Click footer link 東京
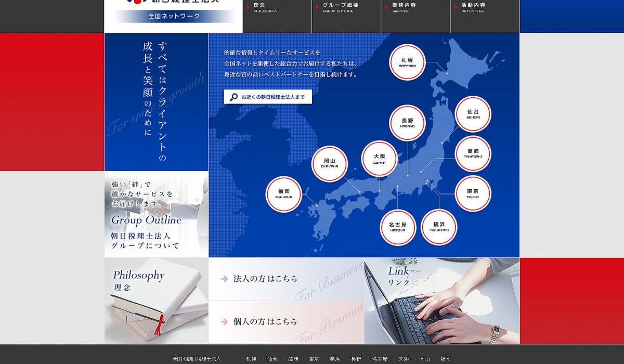Image resolution: width=624 pixels, height=364 pixels. tap(314, 359)
